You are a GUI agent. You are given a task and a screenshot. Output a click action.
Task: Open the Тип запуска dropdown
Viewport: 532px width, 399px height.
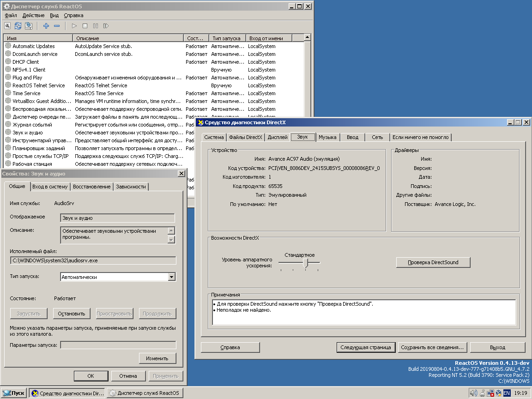pos(172,277)
